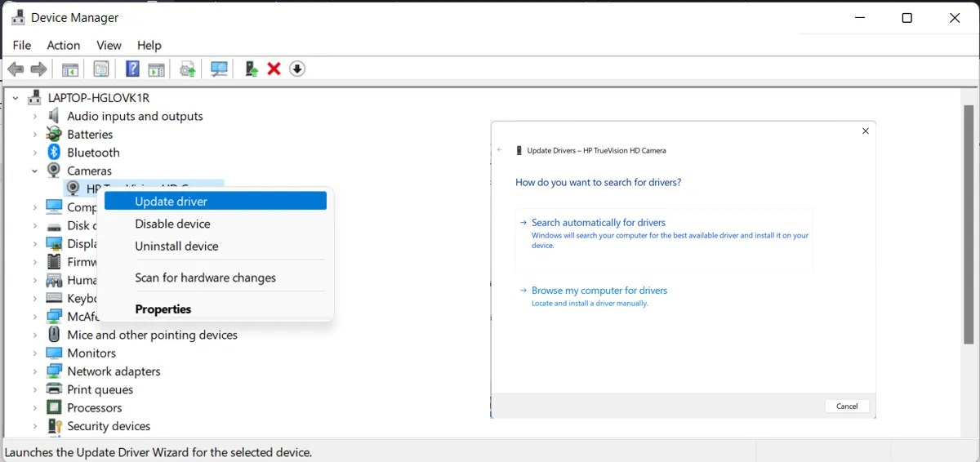Click the Security devices icon in the tree
Image resolution: width=980 pixels, height=462 pixels.
[x=55, y=426]
